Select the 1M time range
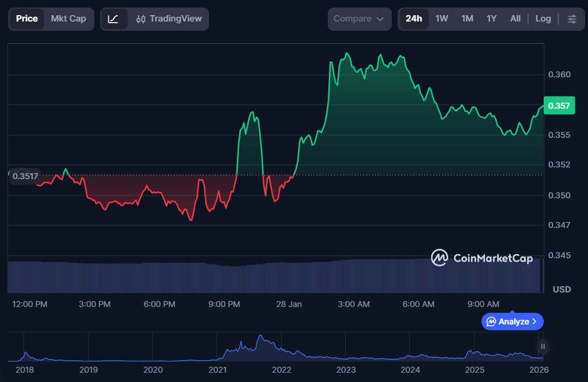Image resolution: width=588 pixels, height=382 pixels. [467, 19]
